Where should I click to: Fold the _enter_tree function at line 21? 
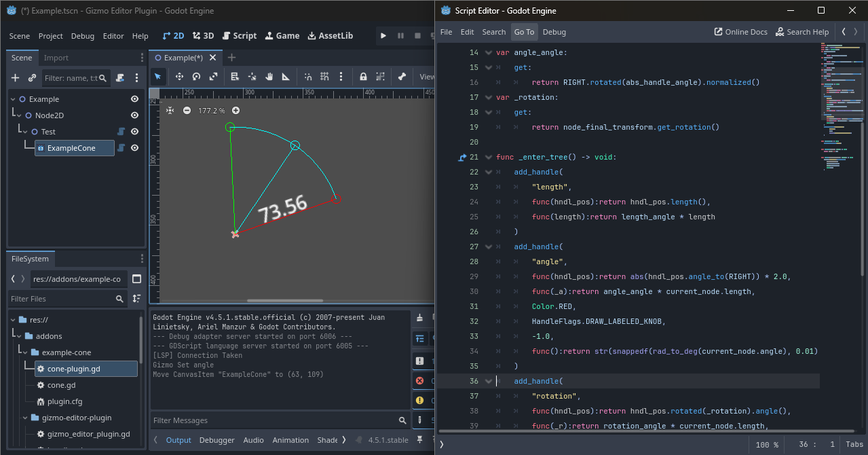[x=489, y=157]
